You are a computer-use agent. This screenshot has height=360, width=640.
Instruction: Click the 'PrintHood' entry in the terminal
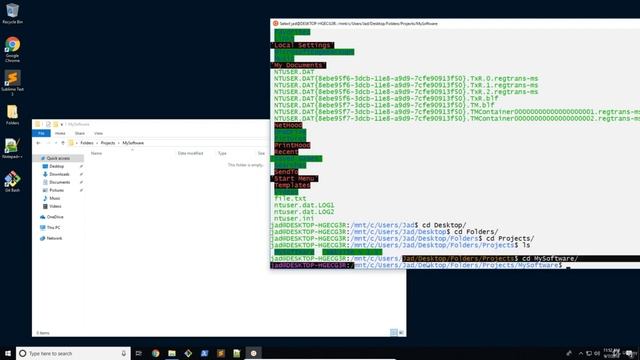[292, 145]
